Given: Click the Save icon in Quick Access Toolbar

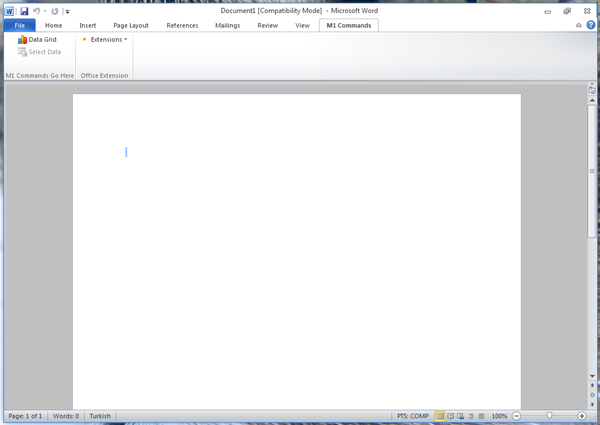Looking at the screenshot, I should pos(24,11).
